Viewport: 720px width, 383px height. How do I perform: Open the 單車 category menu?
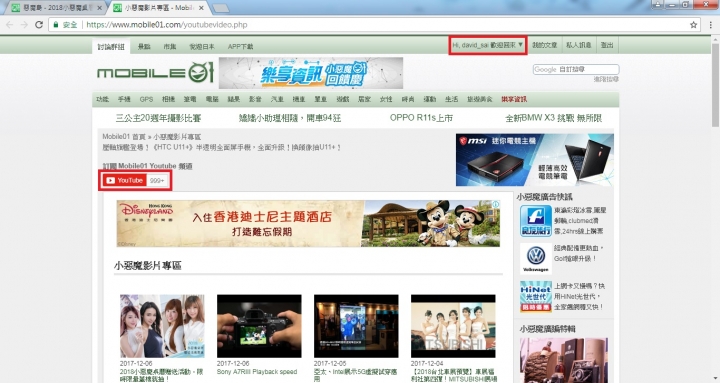coord(321,99)
